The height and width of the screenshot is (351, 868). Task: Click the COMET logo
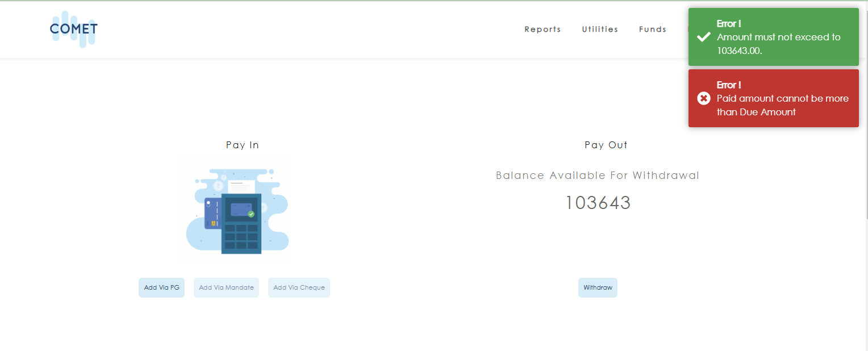(73, 29)
